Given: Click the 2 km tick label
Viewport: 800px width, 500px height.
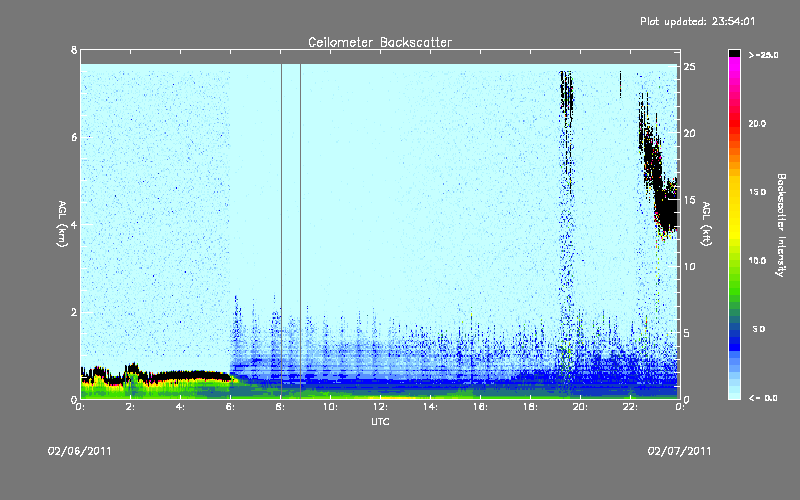Looking at the screenshot, I should [74, 312].
